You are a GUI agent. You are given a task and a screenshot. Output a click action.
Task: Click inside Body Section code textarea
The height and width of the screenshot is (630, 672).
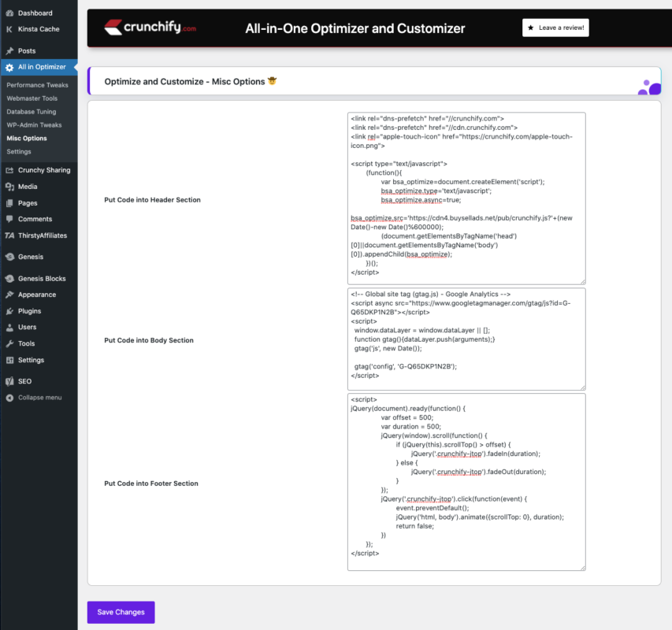466,339
